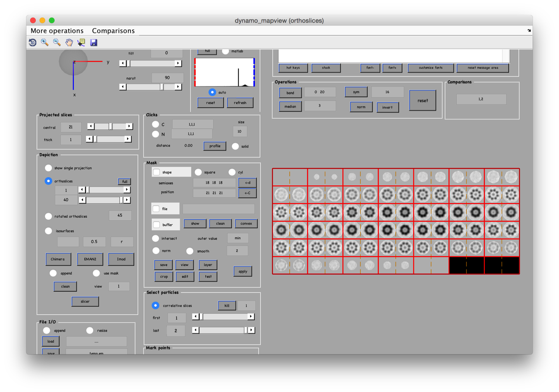The width and height of the screenshot is (559, 392).
Task: Toggle the use mask option
Action: point(97,273)
